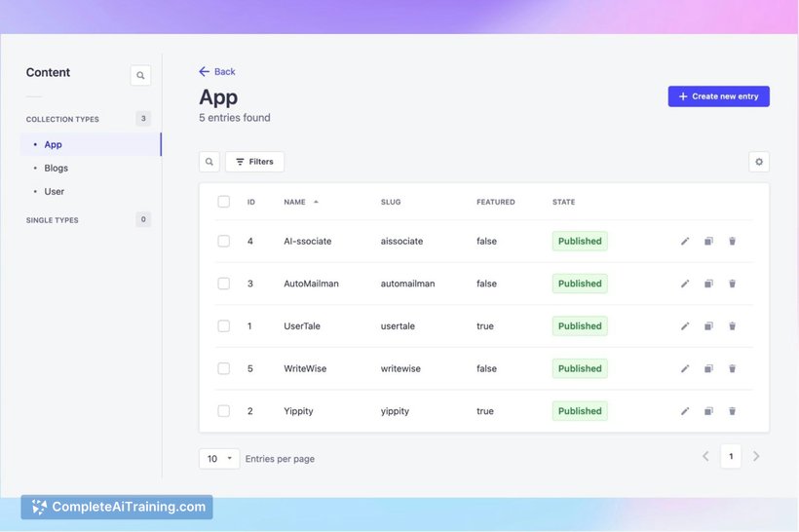Click the AI-ssociate name cell
The image size is (799, 532).
pos(307,241)
